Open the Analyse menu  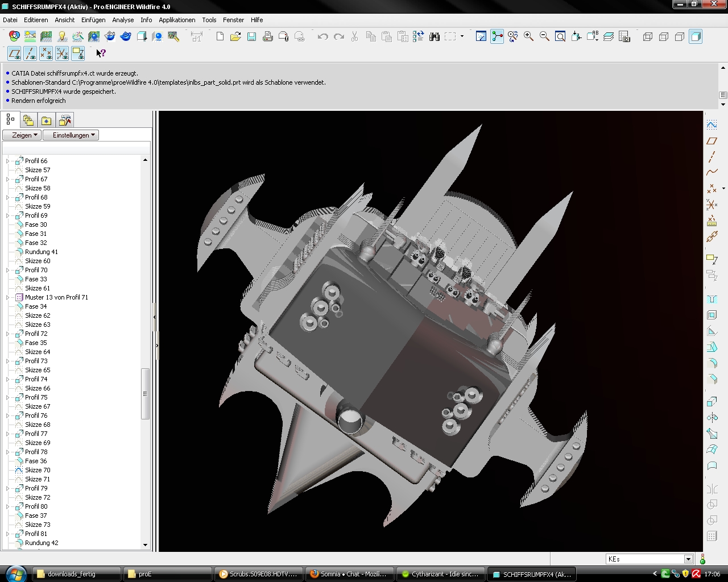click(x=123, y=20)
